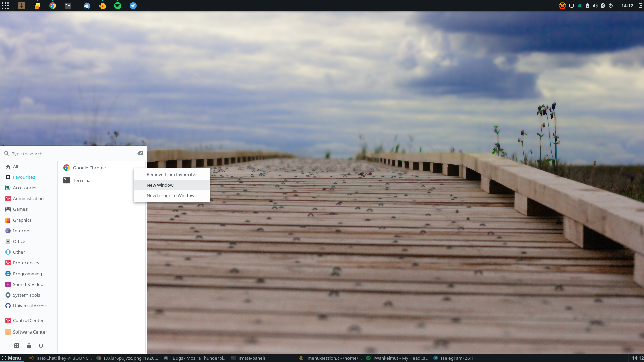Open the apps grid in top panel
This screenshot has height=362, width=644.
click(5, 6)
